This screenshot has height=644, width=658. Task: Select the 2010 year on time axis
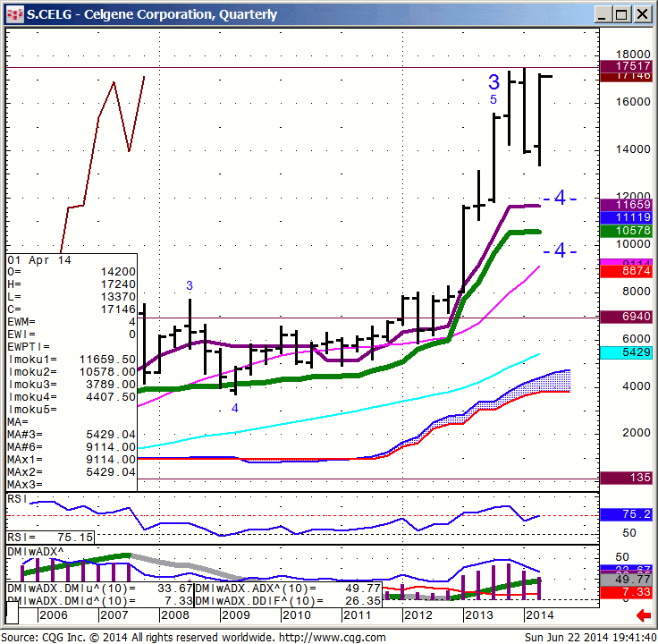pos(297,615)
